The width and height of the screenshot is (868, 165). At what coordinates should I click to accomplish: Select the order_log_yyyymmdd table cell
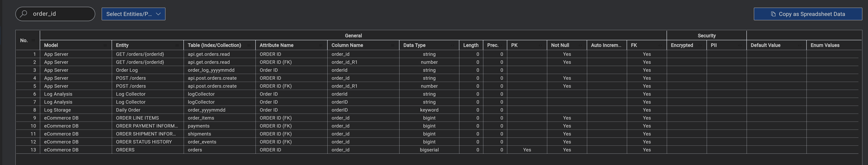[211, 70]
